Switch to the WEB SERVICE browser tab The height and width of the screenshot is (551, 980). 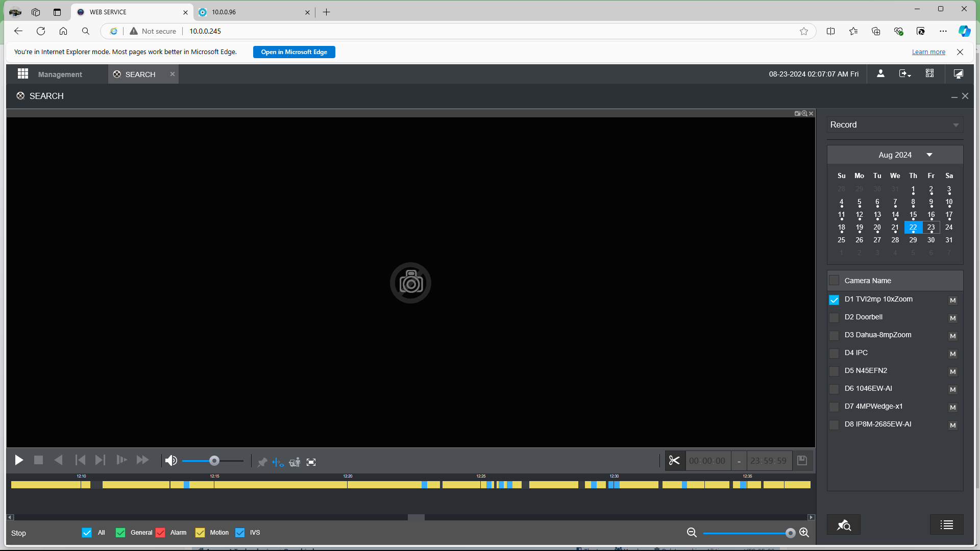click(x=132, y=12)
